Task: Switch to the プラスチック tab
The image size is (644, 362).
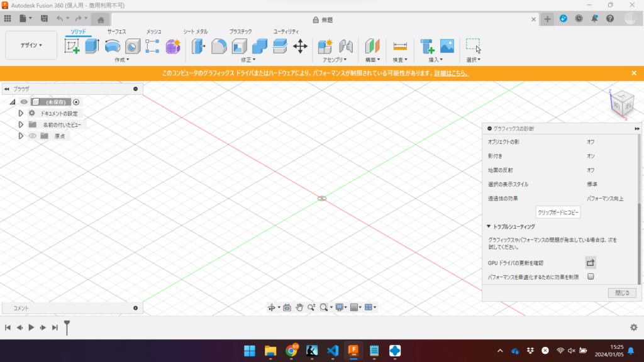Action: click(241, 31)
